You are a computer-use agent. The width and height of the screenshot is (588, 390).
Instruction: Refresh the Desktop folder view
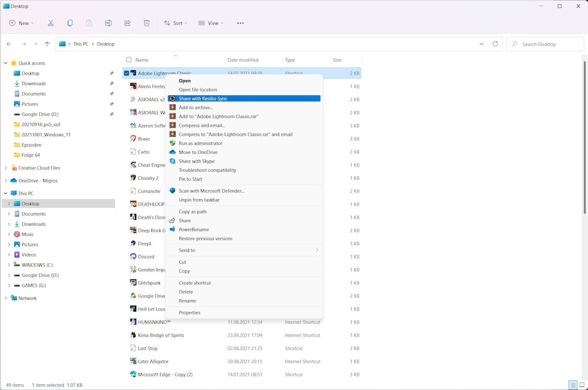pos(495,44)
